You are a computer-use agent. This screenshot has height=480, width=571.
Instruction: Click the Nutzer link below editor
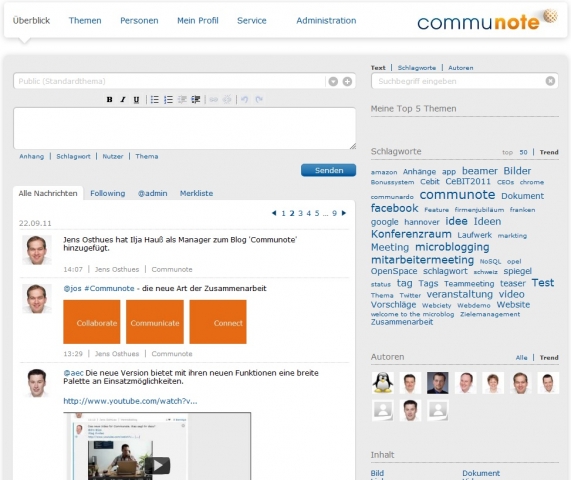pyautogui.click(x=113, y=156)
